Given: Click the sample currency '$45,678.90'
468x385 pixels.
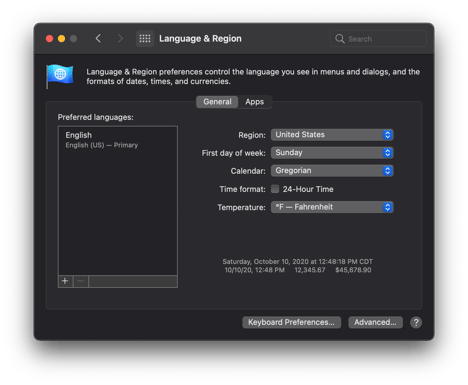Looking at the screenshot, I should click(353, 270).
